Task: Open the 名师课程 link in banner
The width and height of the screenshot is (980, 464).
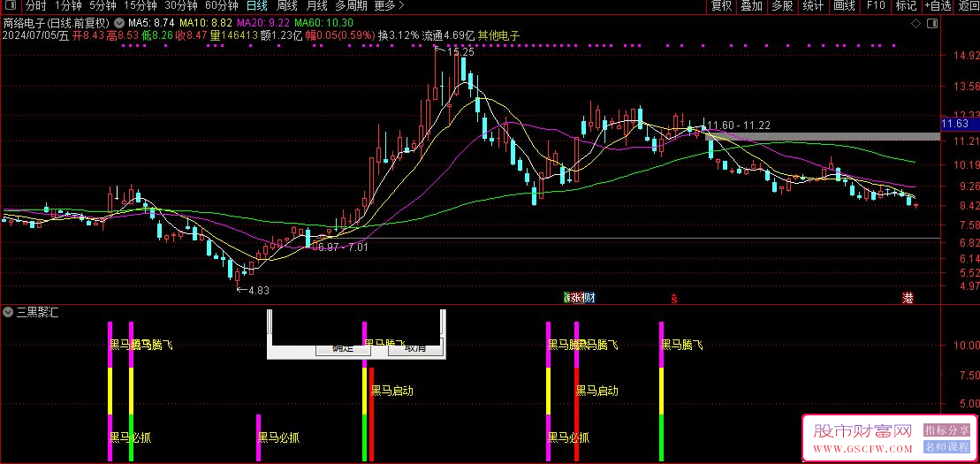Action: tap(946, 446)
